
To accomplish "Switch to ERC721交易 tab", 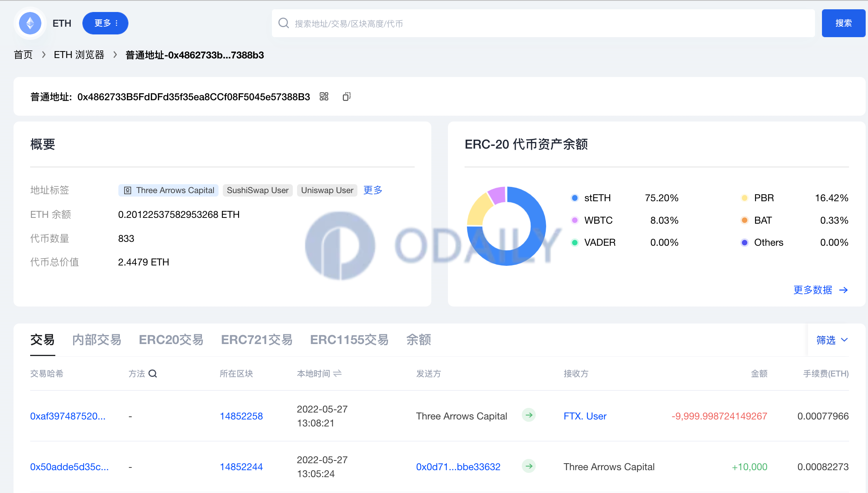I will point(257,340).
